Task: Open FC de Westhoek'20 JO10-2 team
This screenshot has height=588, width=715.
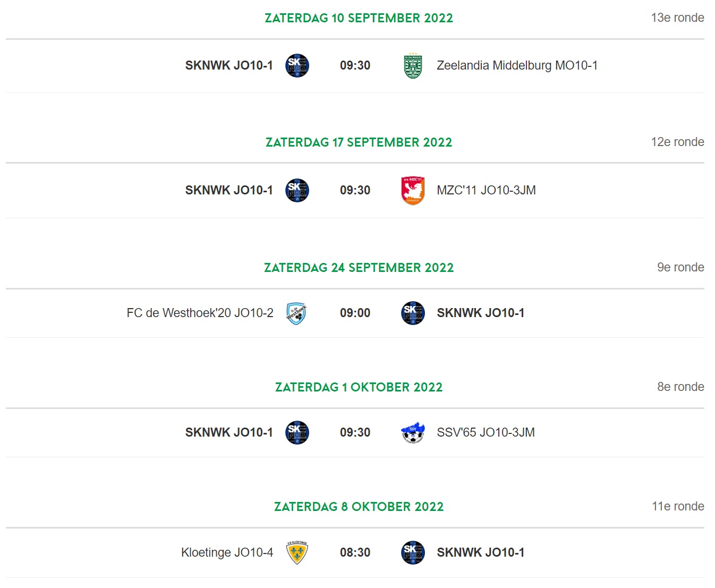Action: point(200,313)
